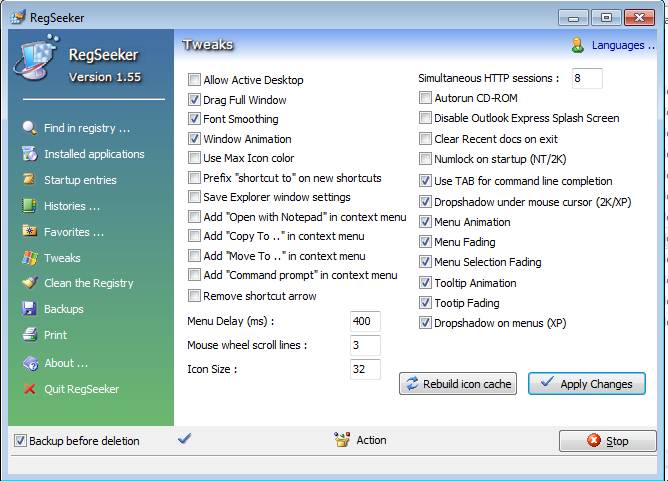Select Clean the Registry
Viewport: 668px width, 481px height.
(x=89, y=283)
